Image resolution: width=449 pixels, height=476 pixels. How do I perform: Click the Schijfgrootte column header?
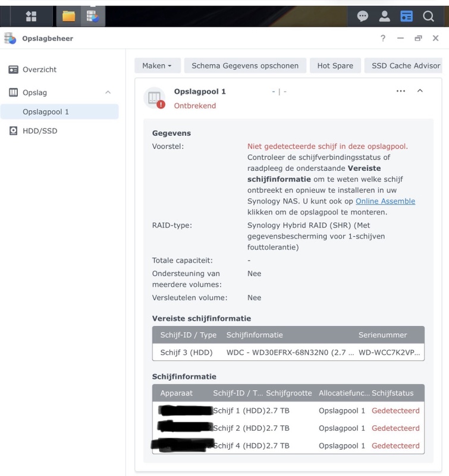pyautogui.click(x=289, y=393)
